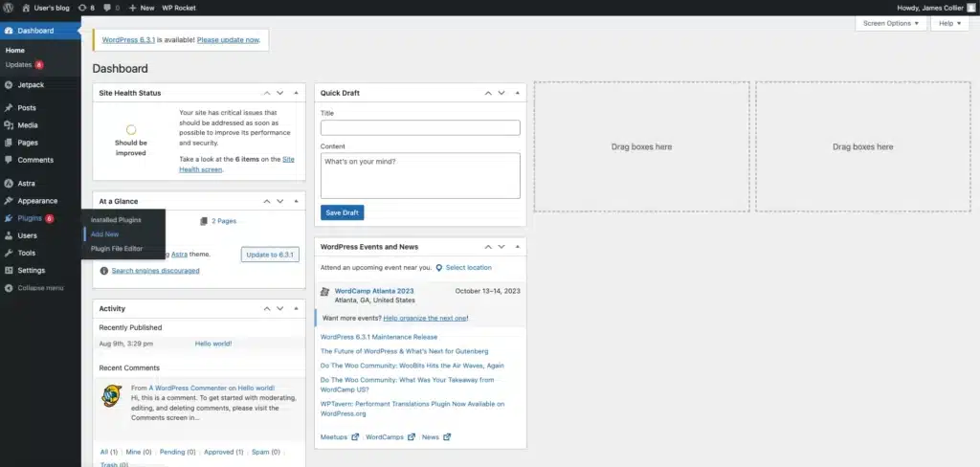Image resolution: width=980 pixels, height=467 pixels.
Task: Open WordCamp Atlanta 2023 event link
Action: point(374,291)
